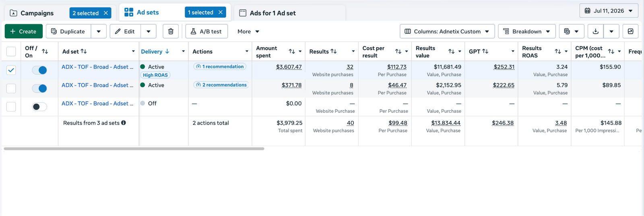
Task: Click the calendar icon by Jul 11, 2026
Action: tap(588, 11)
